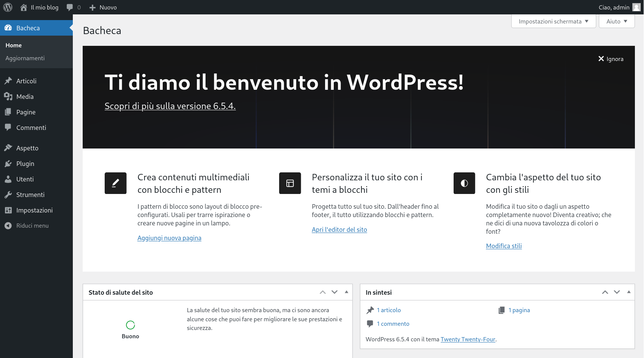The image size is (644, 358).
Task: Click Riduci menu text to collapse sidebar
Action: click(x=33, y=226)
